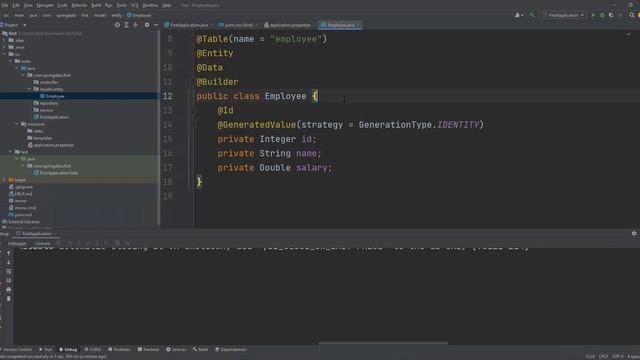
Task: Open the Terminal tool window
Action: (148, 349)
